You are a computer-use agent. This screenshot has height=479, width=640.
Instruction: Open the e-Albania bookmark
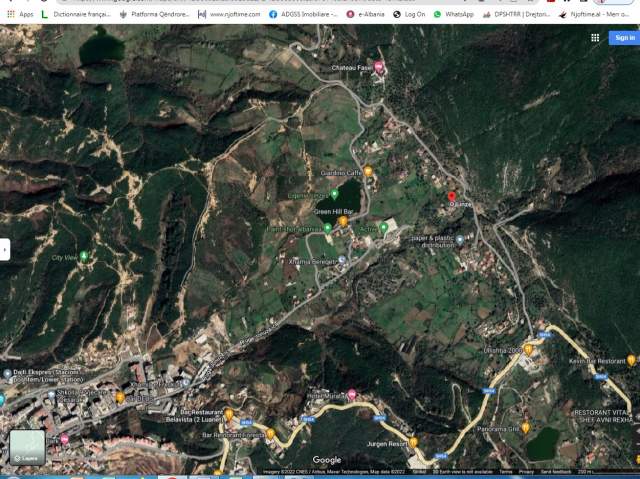click(x=365, y=14)
